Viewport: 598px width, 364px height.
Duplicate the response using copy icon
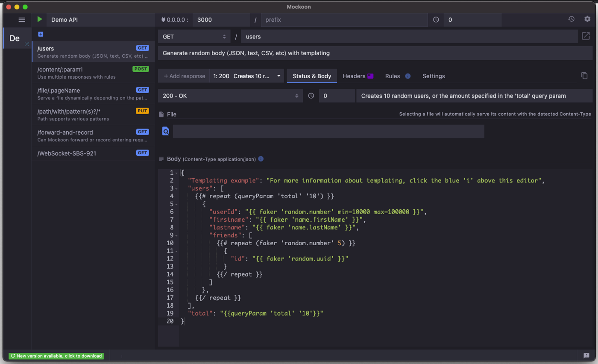(x=584, y=76)
